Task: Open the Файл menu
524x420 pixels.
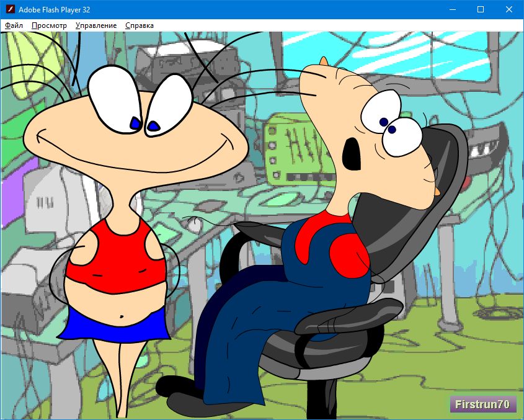Action: tap(12, 25)
